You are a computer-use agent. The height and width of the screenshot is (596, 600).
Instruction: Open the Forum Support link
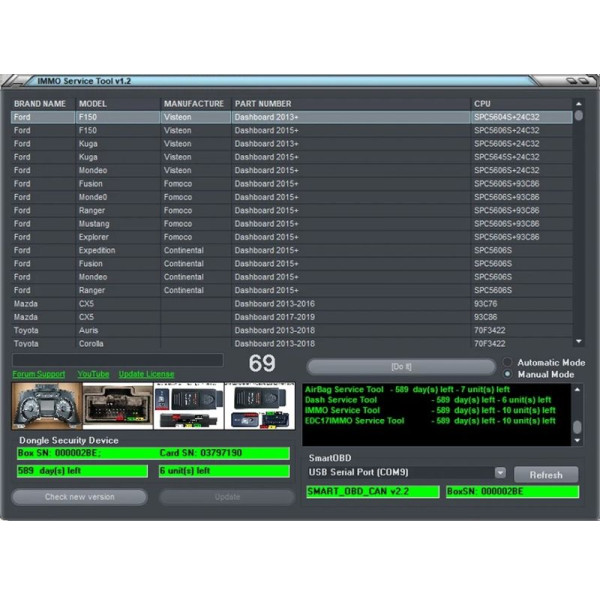pyautogui.click(x=40, y=374)
